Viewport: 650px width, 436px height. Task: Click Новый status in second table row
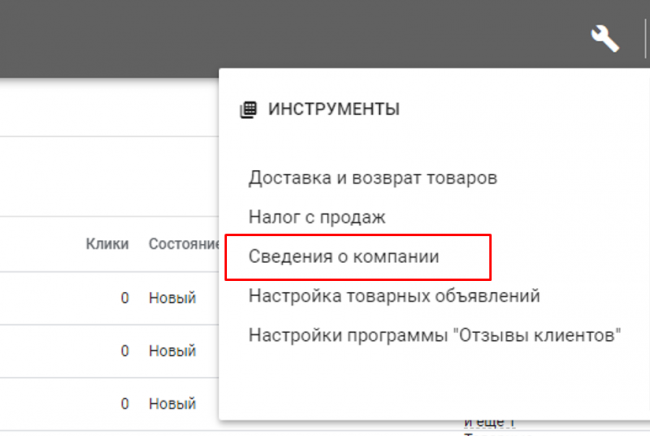[172, 351]
